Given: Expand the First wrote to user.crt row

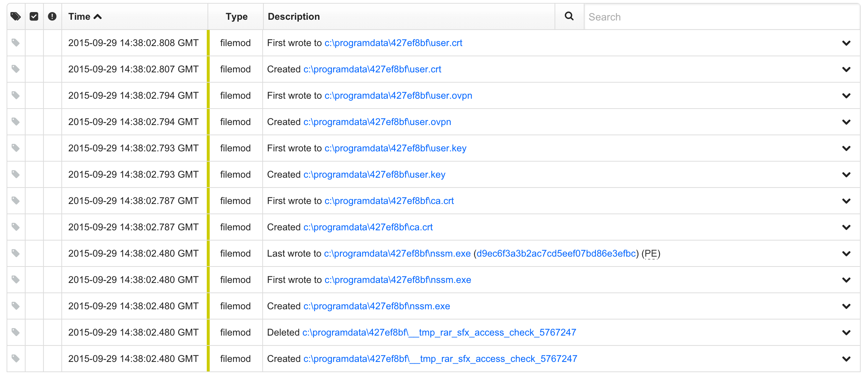Looking at the screenshot, I should 846,43.
